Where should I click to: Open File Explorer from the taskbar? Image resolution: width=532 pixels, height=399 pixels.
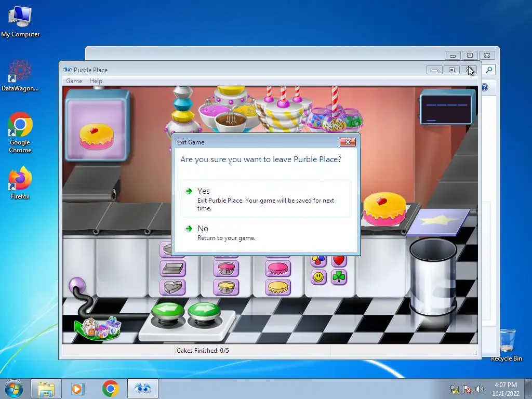(x=46, y=389)
